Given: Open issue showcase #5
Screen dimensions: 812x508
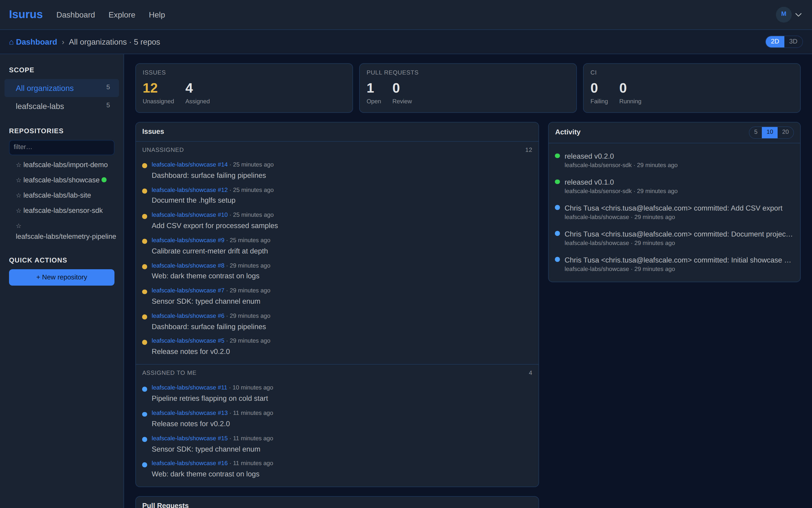Looking at the screenshot, I should point(188,341).
